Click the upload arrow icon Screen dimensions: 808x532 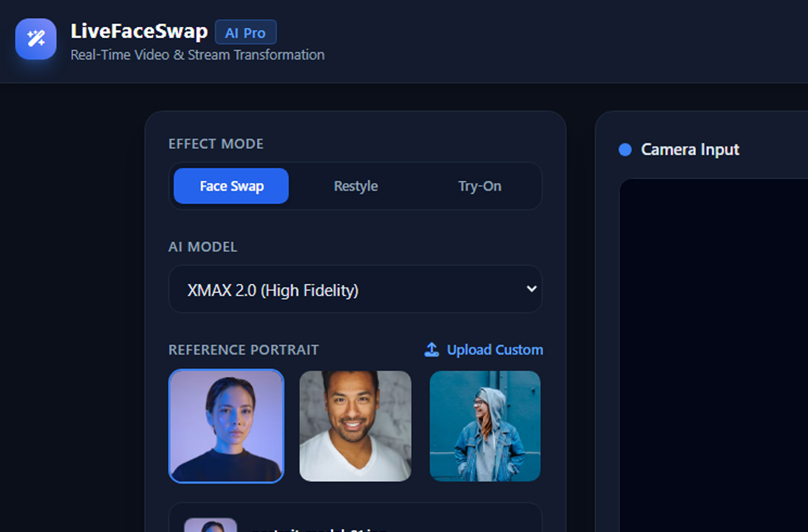tap(431, 350)
